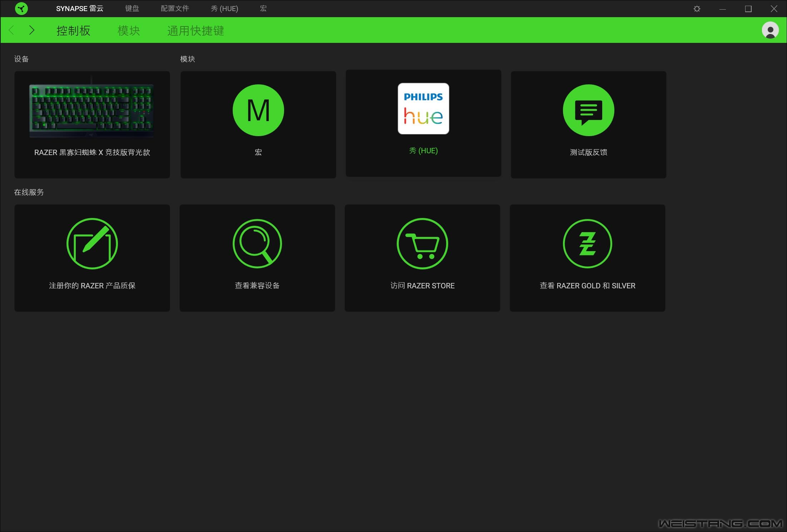This screenshot has height=532, width=787.
Task: Switch to the 键盘 tab
Action: click(x=132, y=9)
